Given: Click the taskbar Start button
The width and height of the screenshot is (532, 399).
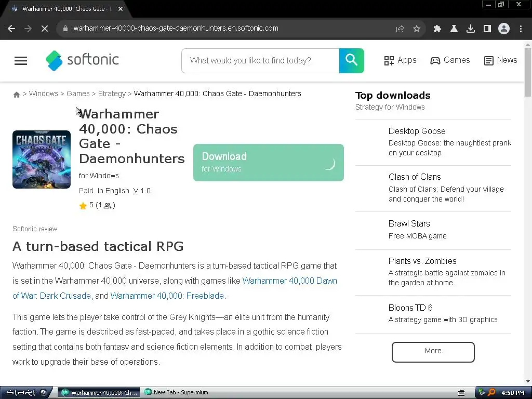Looking at the screenshot, I should [26, 393].
